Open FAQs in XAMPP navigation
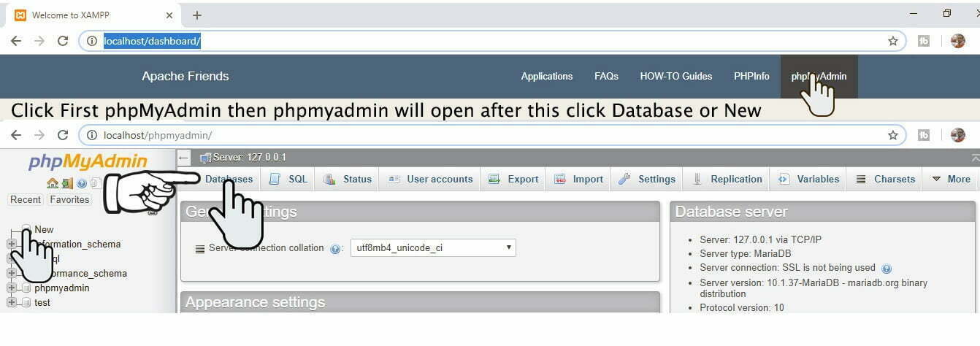The width and height of the screenshot is (980, 346). 606,76
